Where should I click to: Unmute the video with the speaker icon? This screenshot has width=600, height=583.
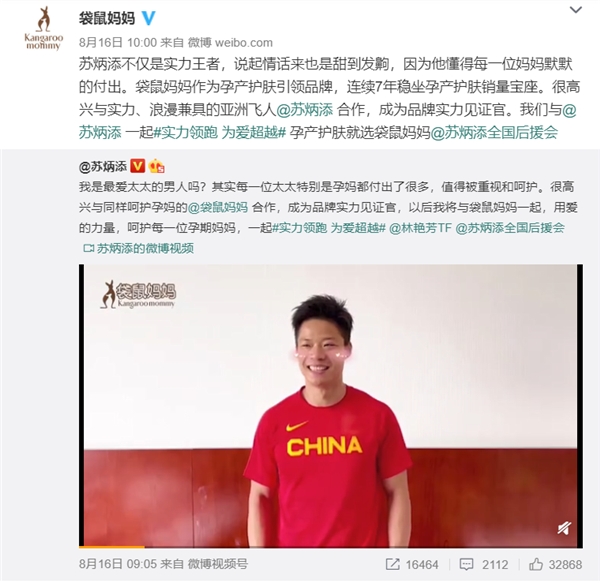pyautogui.click(x=564, y=528)
